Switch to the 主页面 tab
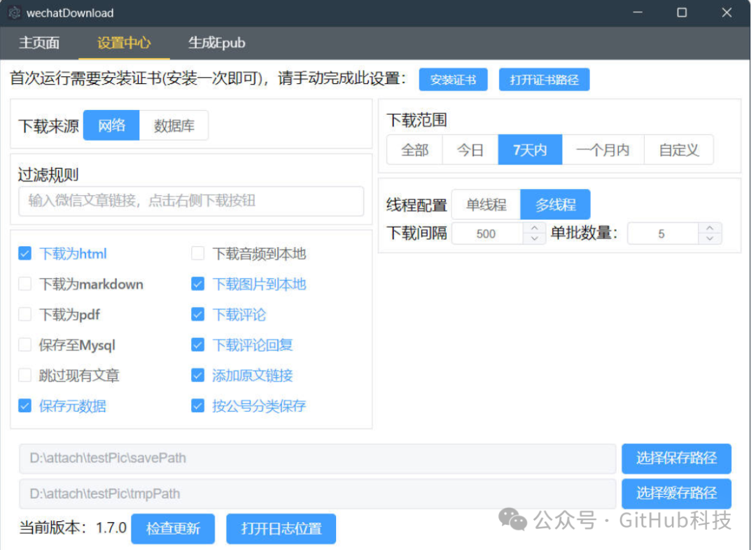Viewport: 756px width, 550px height. 39,43
